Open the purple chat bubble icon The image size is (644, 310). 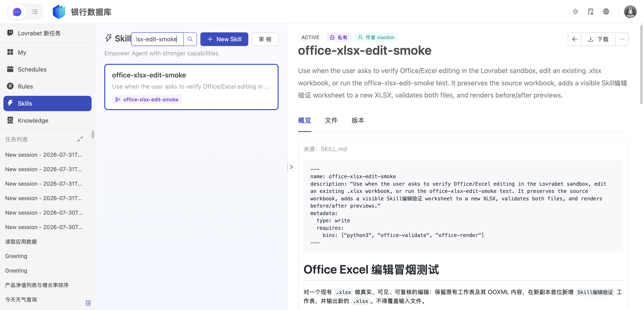tap(17, 12)
